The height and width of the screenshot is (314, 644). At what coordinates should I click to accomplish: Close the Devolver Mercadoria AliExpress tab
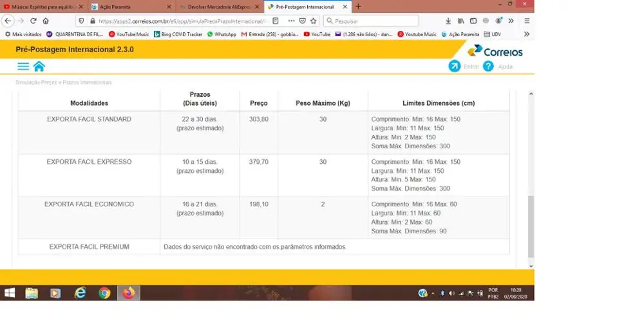click(x=257, y=7)
